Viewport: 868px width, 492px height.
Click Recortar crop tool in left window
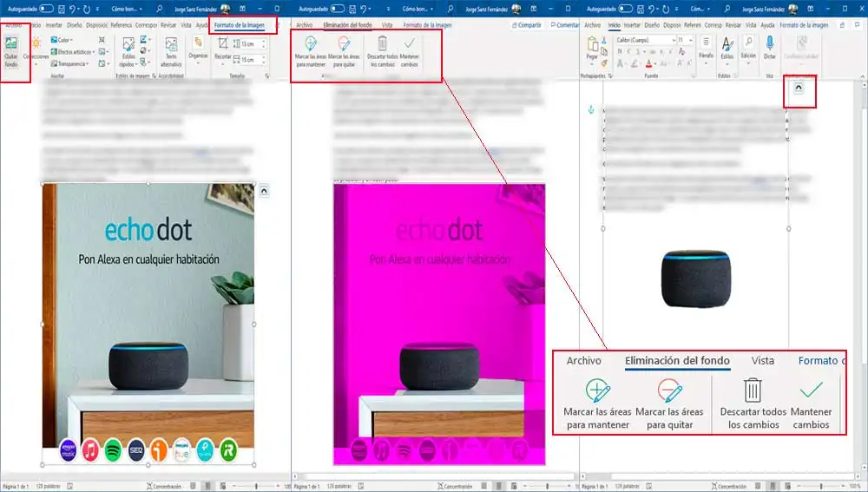[222, 51]
